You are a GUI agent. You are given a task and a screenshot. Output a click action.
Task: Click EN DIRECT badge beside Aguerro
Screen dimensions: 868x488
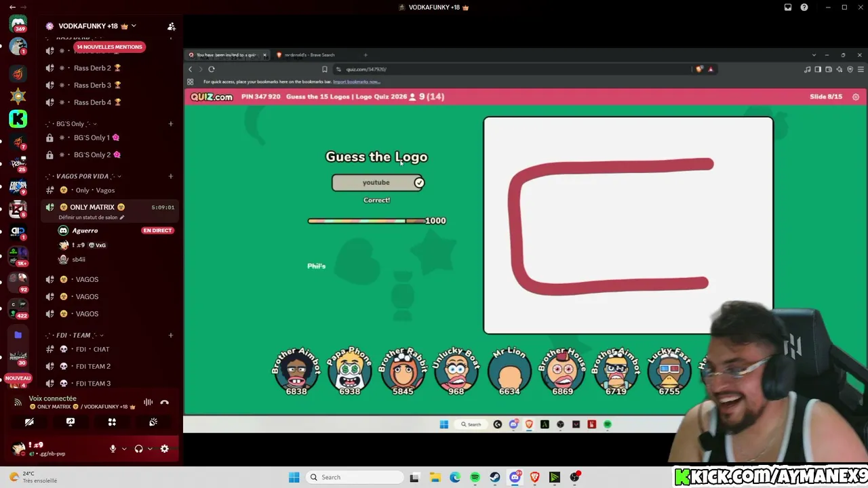[157, 230]
